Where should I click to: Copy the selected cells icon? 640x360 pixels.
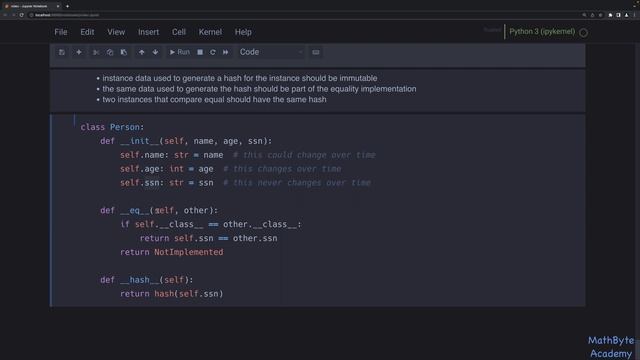coord(110,52)
